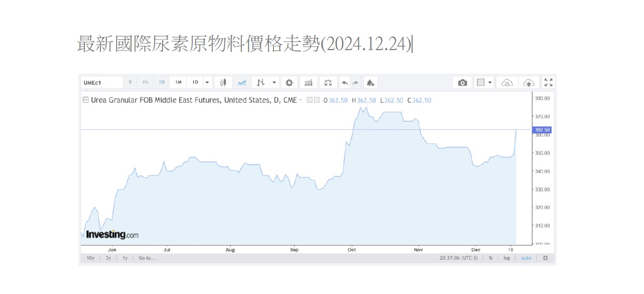The image size is (644, 294).
Task: Expand the bar style dropdown arrow
Action: pos(274,82)
